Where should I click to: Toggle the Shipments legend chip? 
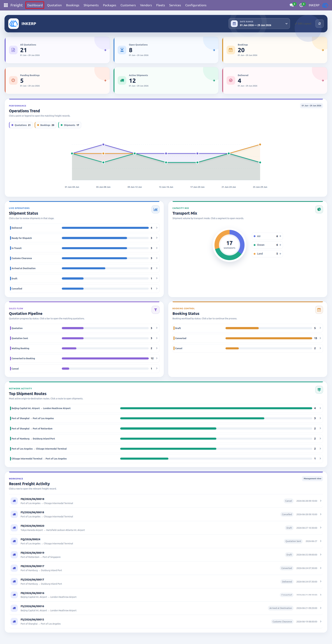click(x=70, y=125)
